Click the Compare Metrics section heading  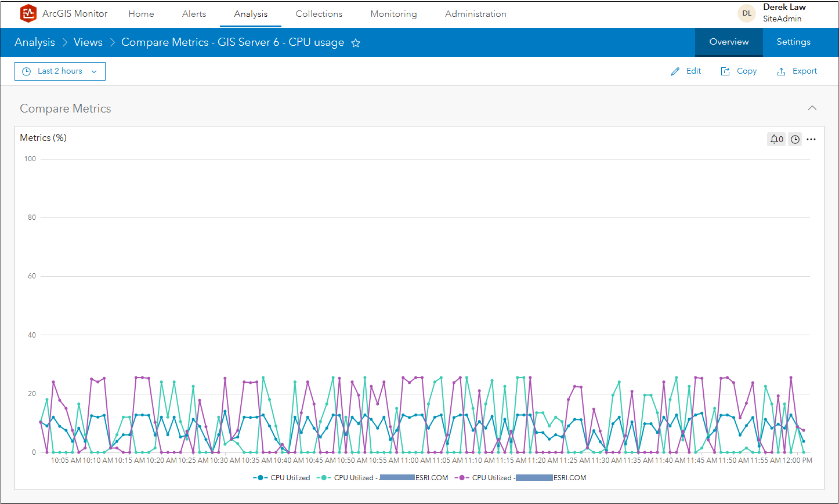66,108
